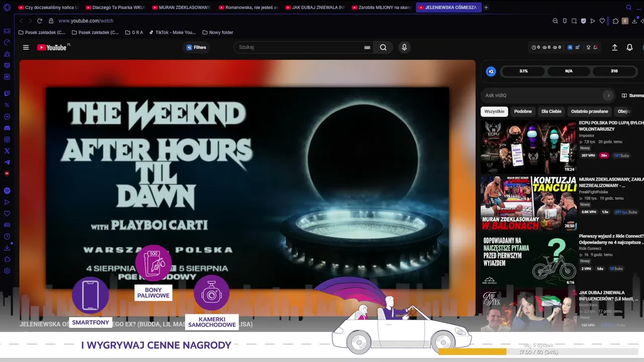Open ECPU POLSKA POD LUPĄ video title

[611, 126]
